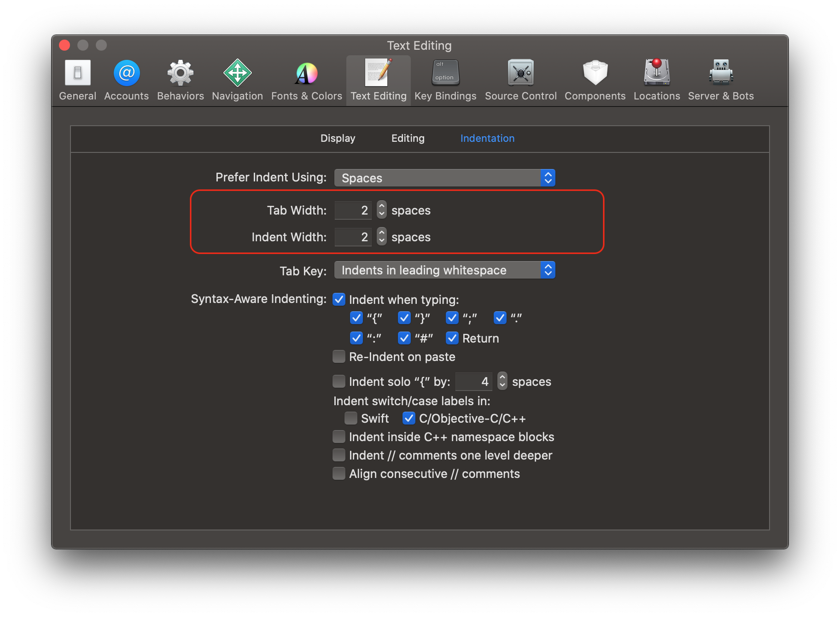Open Navigation preferences pane

pyautogui.click(x=237, y=80)
